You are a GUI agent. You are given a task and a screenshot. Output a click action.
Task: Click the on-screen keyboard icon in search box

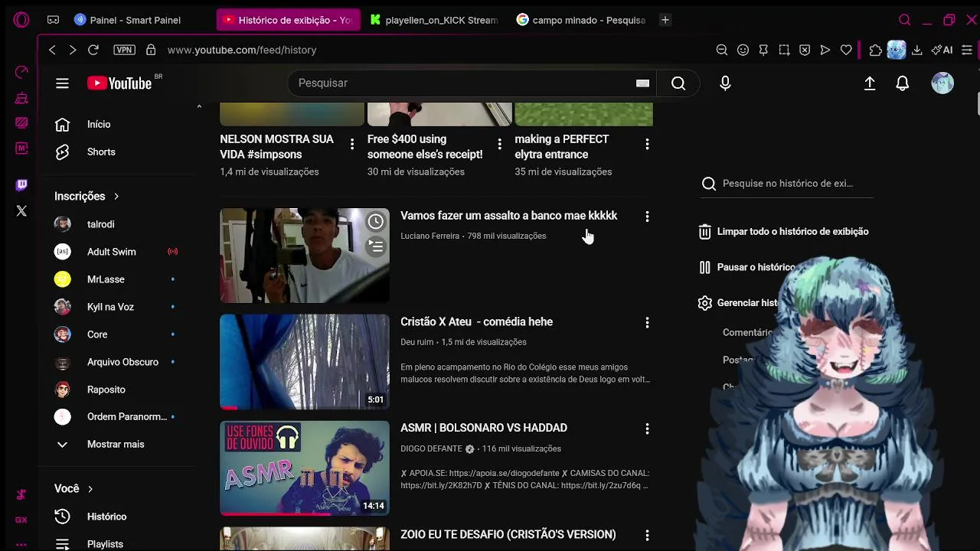tap(642, 83)
